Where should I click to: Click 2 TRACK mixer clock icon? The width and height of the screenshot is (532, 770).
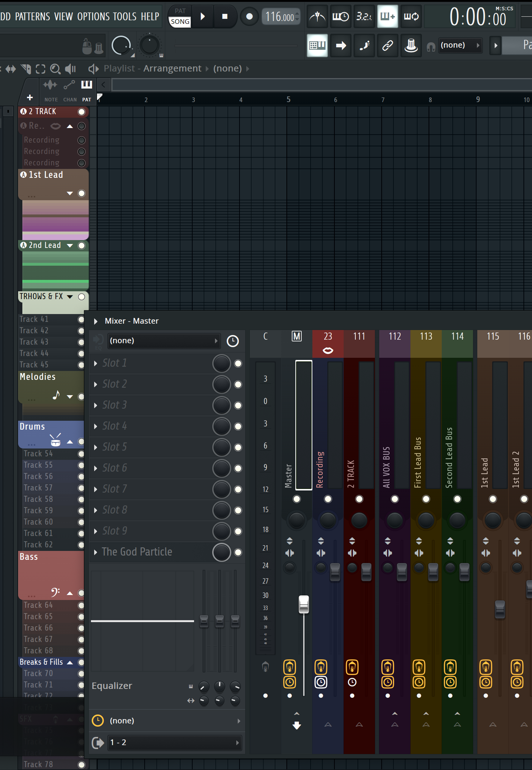[x=352, y=682]
